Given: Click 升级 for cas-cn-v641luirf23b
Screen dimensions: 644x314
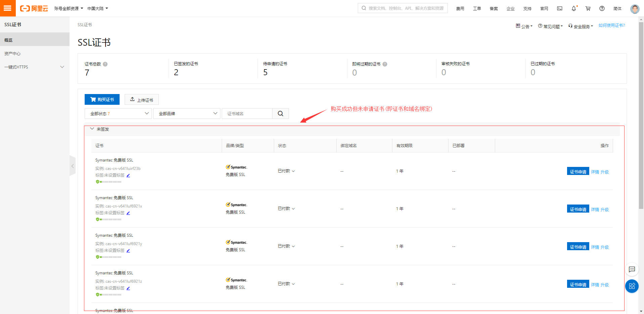Looking at the screenshot, I should tap(605, 172).
